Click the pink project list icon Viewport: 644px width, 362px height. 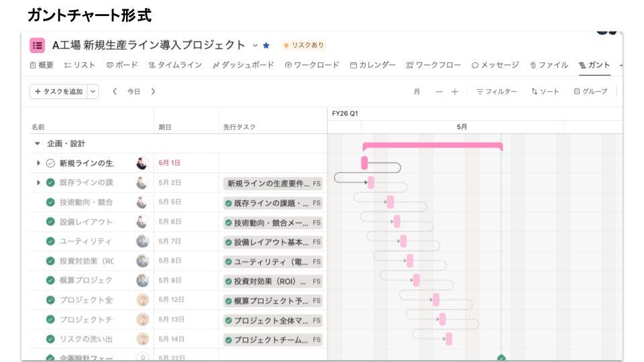38,46
